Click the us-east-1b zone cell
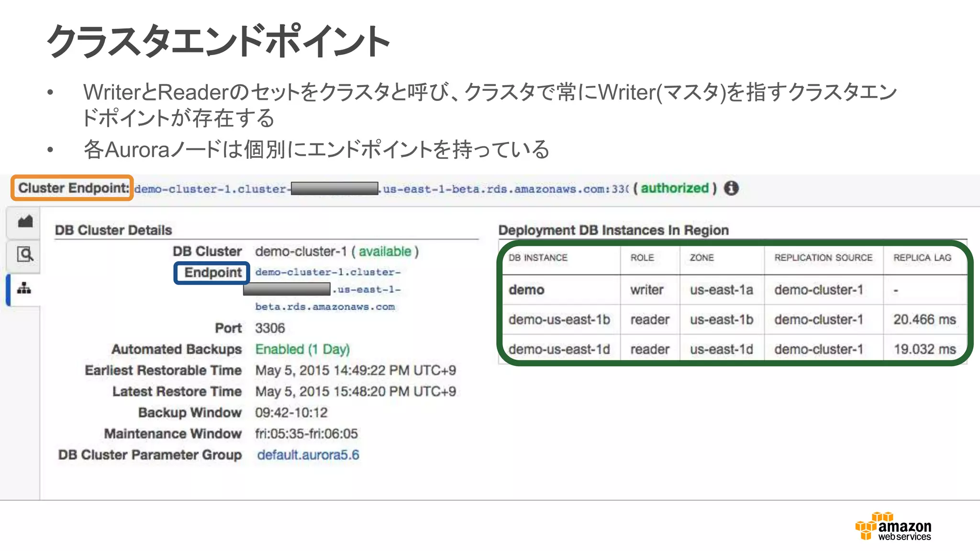The height and width of the screenshot is (551, 980). coord(722,320)
